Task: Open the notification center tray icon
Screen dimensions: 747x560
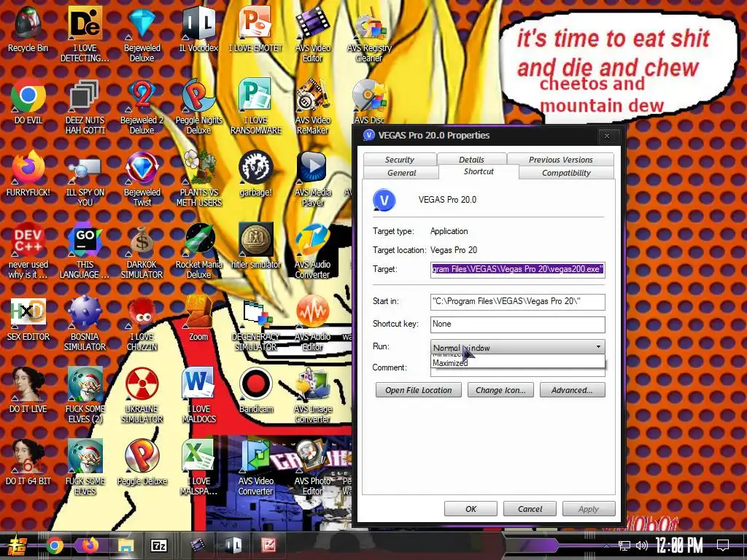Action: 723,545
